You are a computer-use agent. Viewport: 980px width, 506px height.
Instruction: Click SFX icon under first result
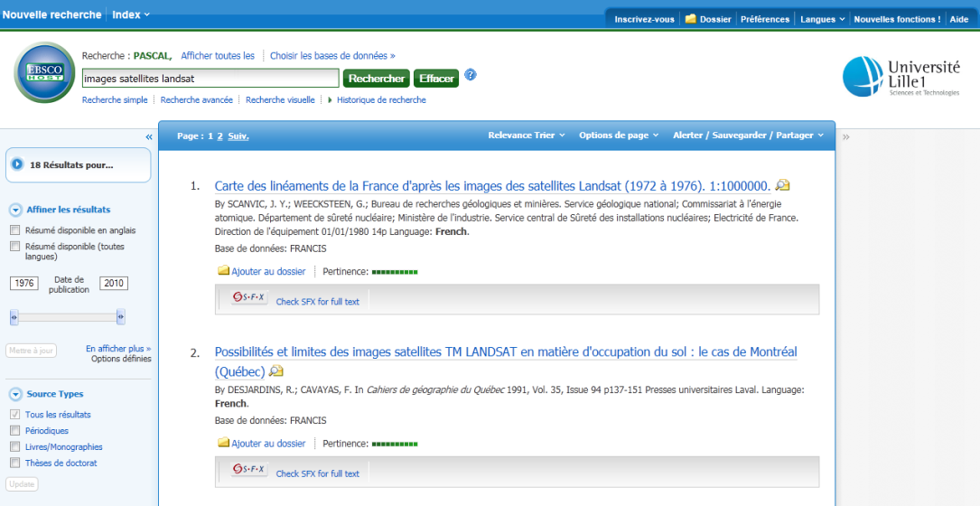[249, 297]
